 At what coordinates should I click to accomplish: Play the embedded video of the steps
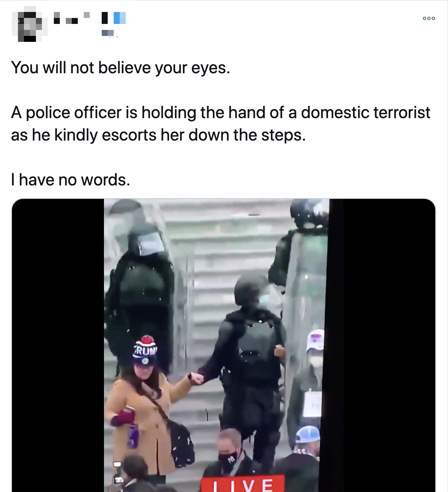224,345
